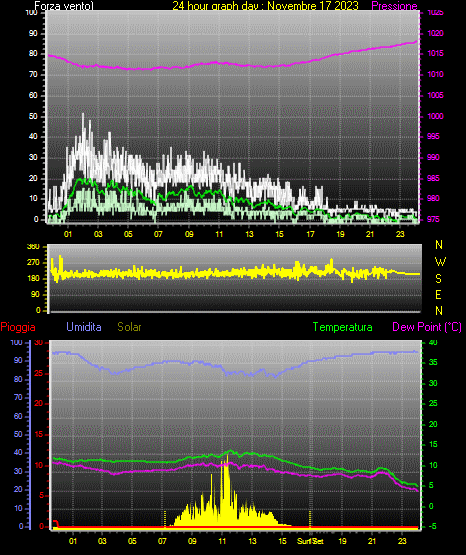Click red rain axis value 5
This screenshot has width=466, height=555.
click(x=41, y=495)
